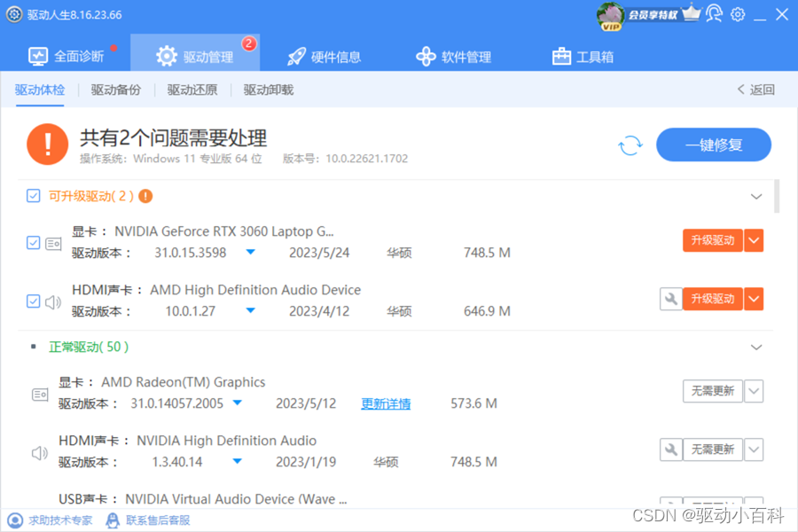Select the 驱动备份 sub-tab
The width and height of the screenshot is (798, 532).
point(116,90)
